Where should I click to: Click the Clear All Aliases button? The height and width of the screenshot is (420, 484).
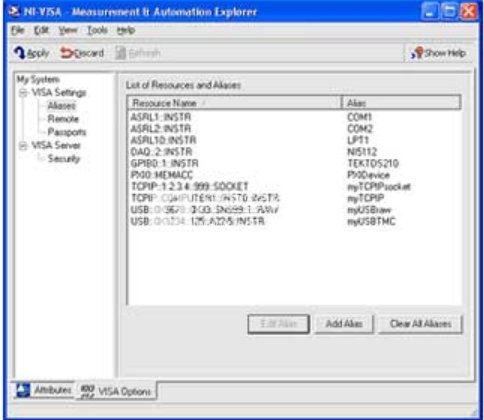421,324
